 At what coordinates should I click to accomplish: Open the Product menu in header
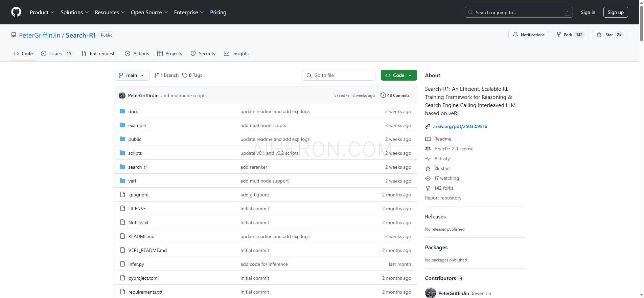coord(42,12)
